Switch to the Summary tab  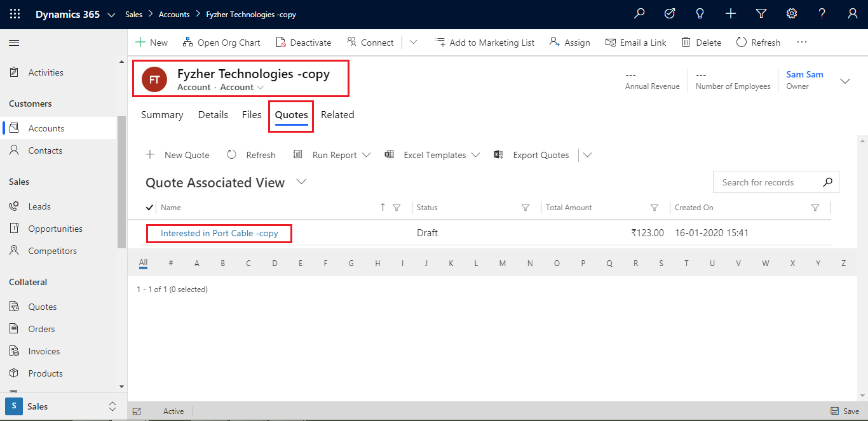(162, 115)
